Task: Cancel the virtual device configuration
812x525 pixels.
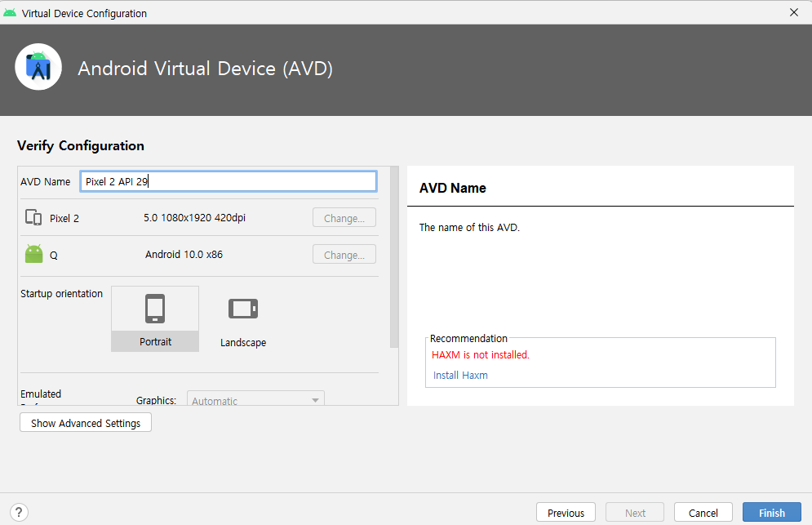Action: [x=703, y=513]
